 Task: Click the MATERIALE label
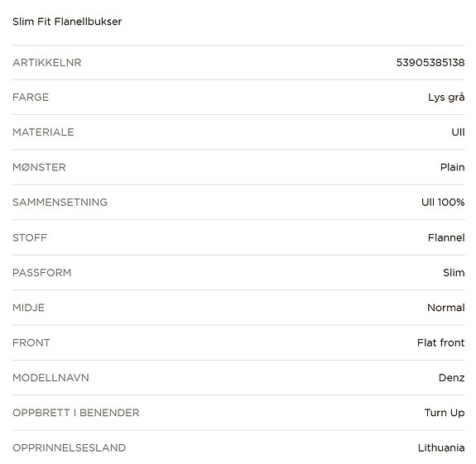pos(43,132)
